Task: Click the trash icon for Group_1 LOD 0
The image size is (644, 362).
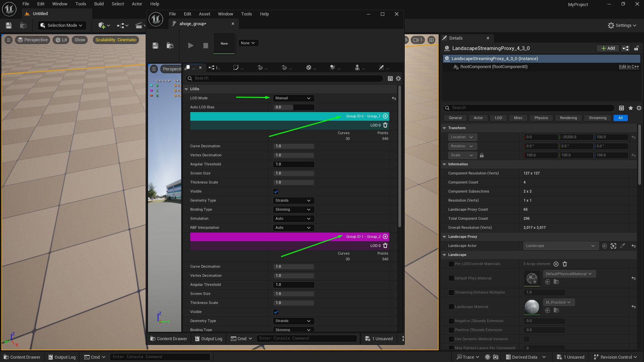Action: tap(385, 125)
